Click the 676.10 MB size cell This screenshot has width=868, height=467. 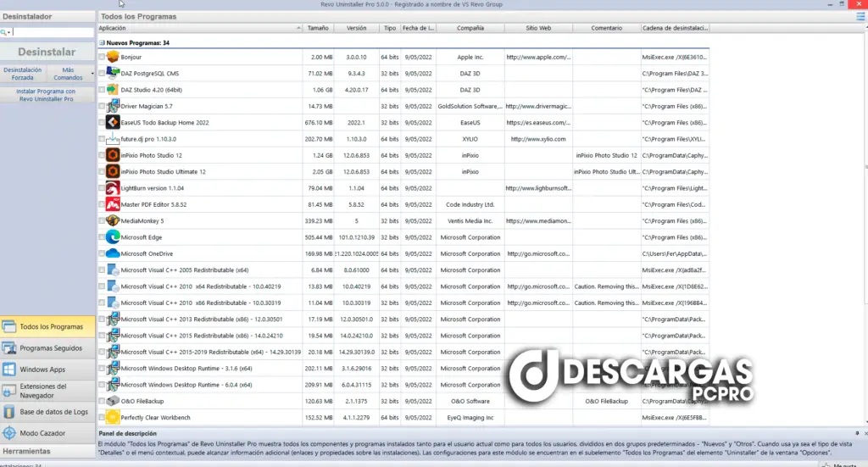click(x=319, y=122)
